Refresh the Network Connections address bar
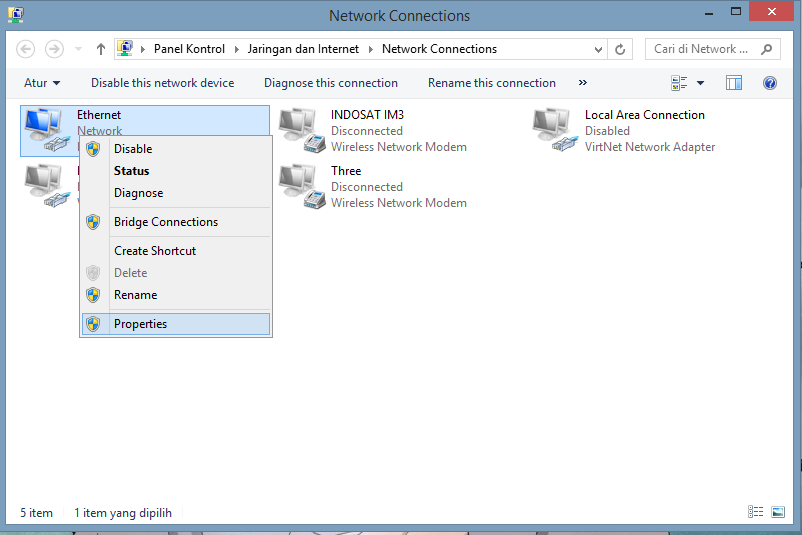 621,49
